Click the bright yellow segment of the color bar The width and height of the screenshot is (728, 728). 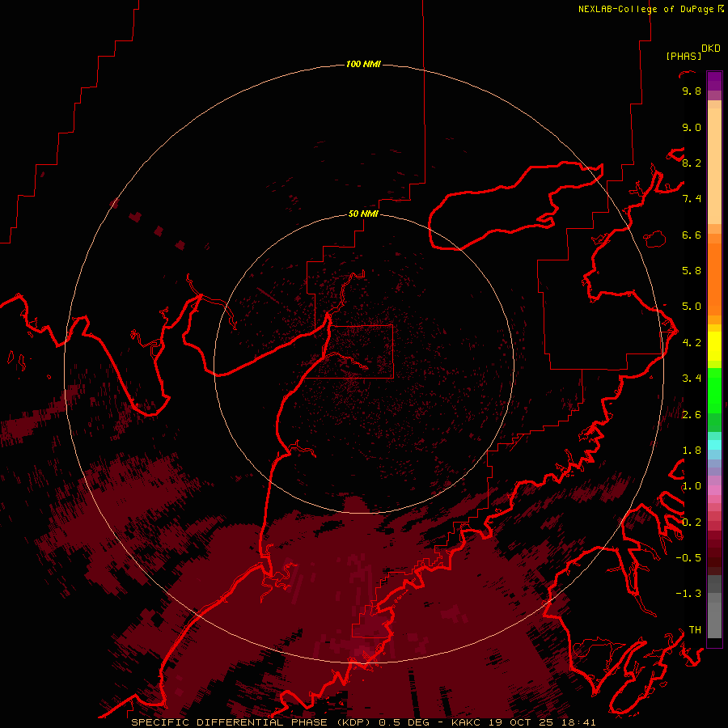[x=714, y=346]
